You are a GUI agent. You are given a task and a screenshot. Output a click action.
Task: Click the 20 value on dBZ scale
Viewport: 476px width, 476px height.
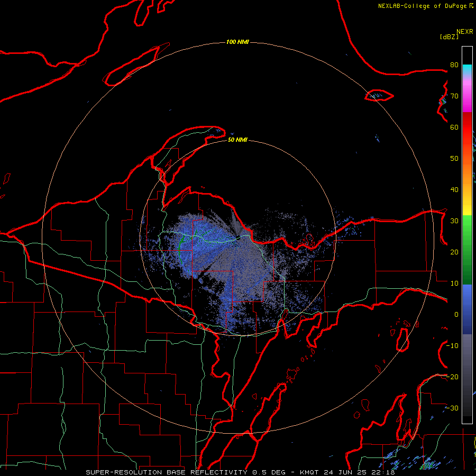click(x=454, y=252)
